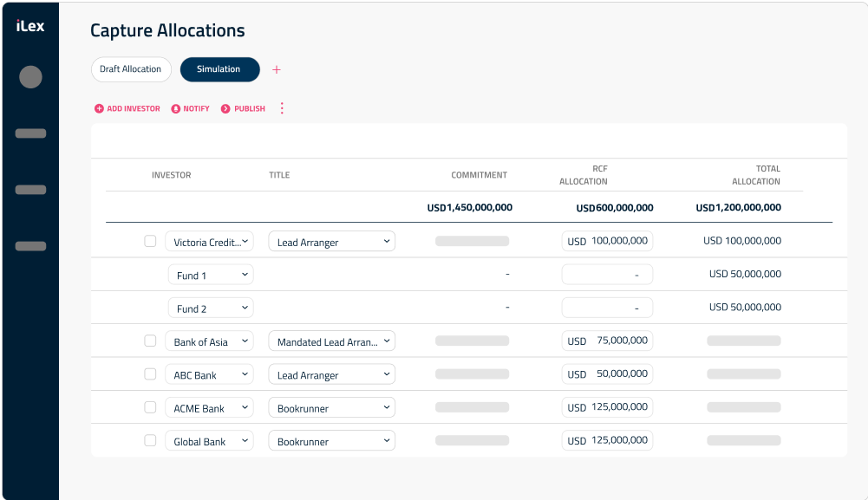Open the Fund 2 dropdown
The image size is (868, 500).
(211, 308)
